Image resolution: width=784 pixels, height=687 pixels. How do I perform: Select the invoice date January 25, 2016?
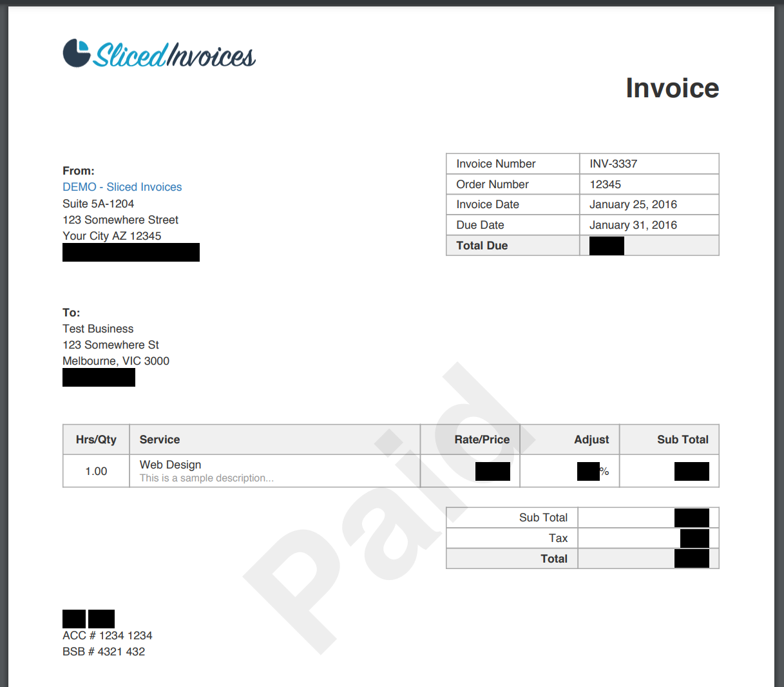point(633,204)
